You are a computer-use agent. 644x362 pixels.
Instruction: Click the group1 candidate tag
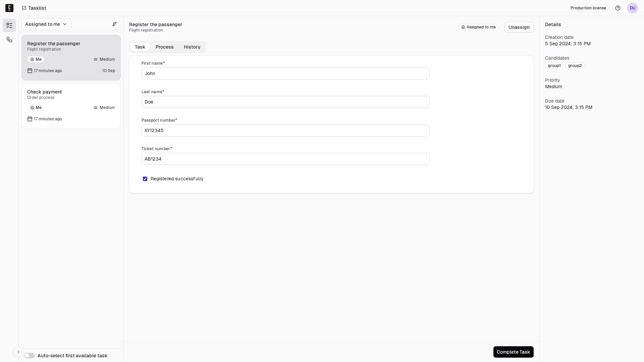[x=554, y=66]
